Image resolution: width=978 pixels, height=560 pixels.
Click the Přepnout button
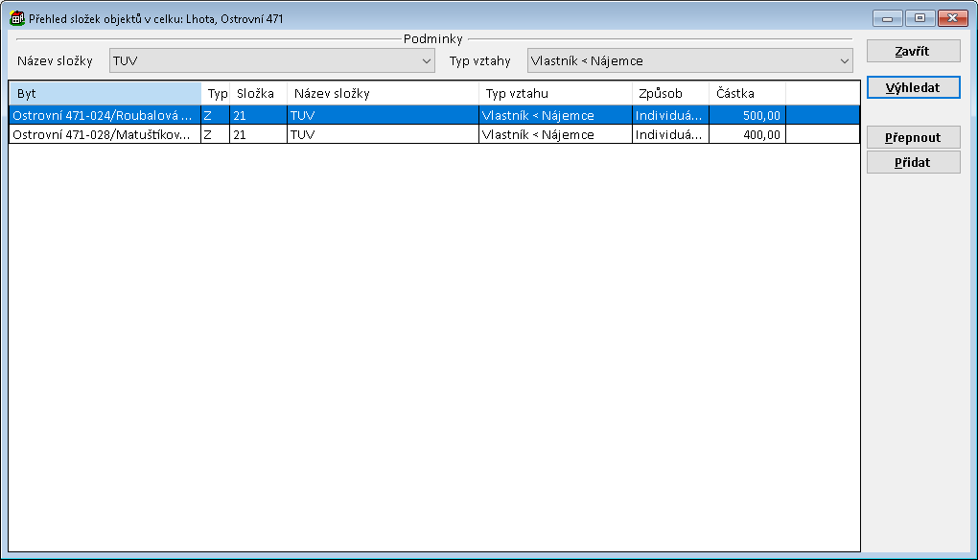click(x=913, y=137)
